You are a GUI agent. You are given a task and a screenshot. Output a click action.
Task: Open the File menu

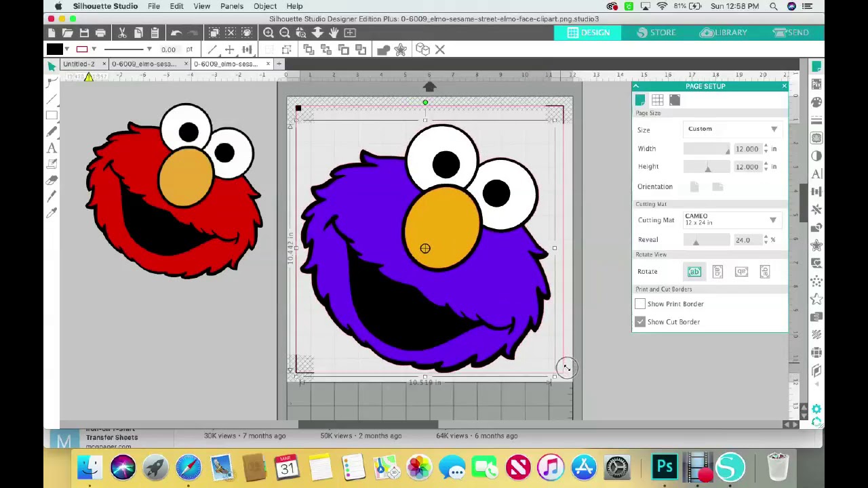[x=154, y=6]
